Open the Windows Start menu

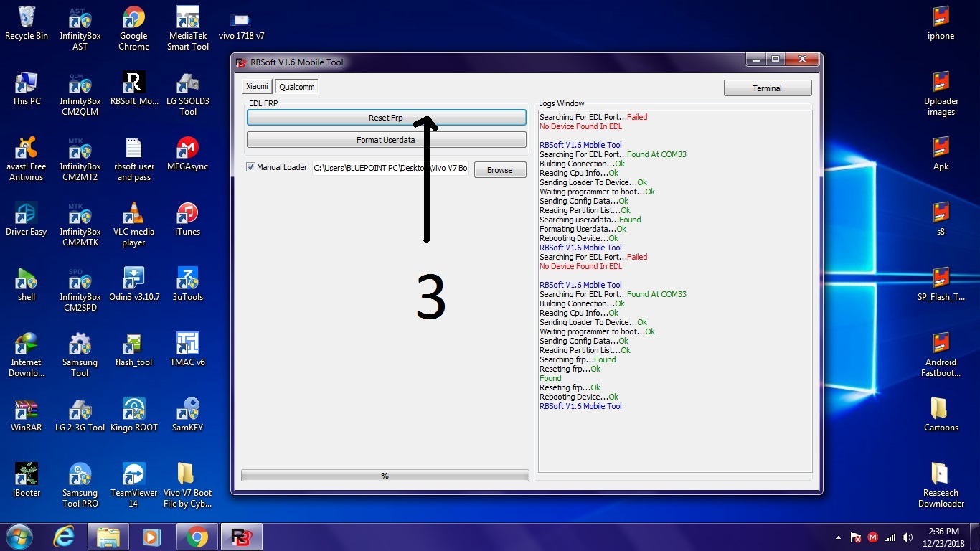coord(20,537)
